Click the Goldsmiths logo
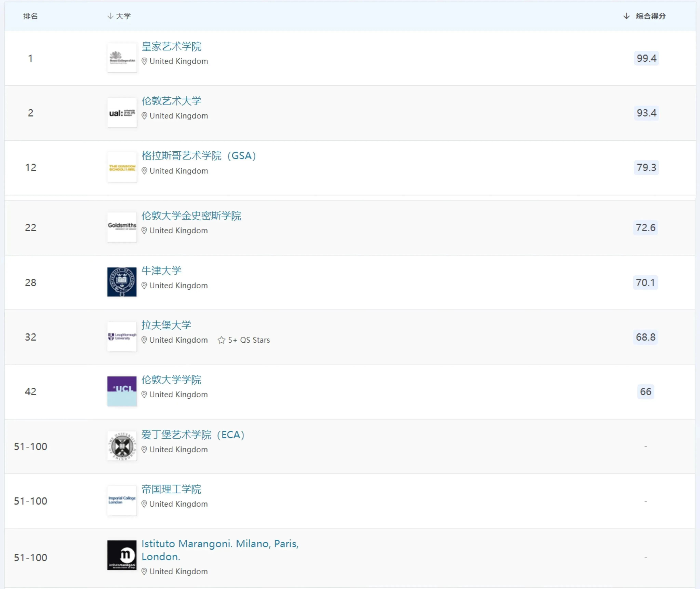Viewport: 700px width, 589px height. tap(122, 227)
